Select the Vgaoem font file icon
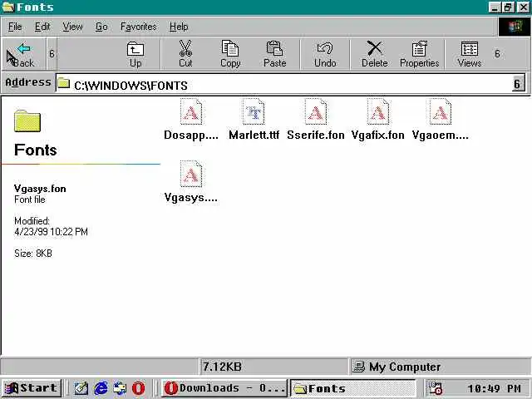The height and width of the screenshot is (399, 532). tap(440, 111)
